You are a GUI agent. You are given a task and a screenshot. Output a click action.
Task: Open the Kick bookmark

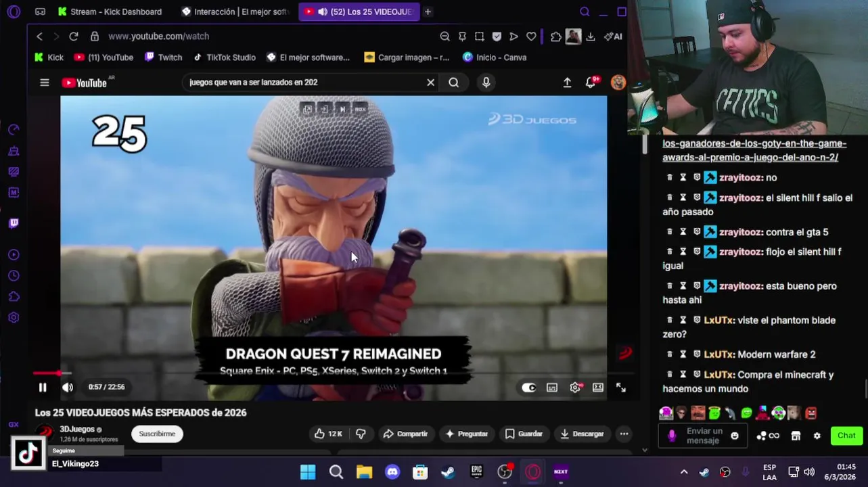tap(49, 57)
